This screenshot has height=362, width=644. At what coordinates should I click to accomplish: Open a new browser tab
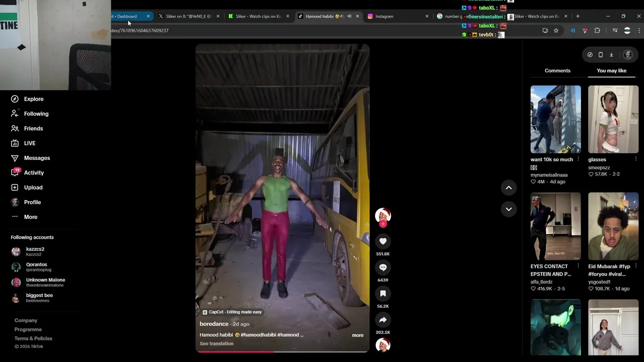pyautogui.click(x=578, y=16)
